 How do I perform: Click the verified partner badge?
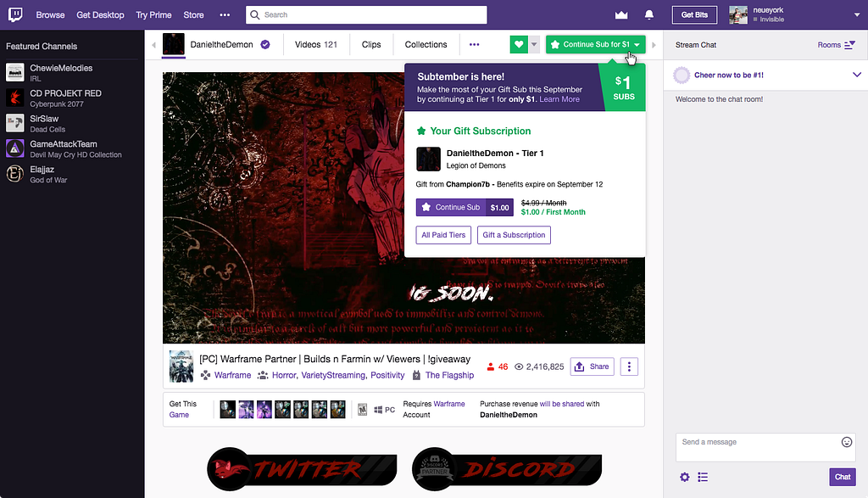click(265, 44)
